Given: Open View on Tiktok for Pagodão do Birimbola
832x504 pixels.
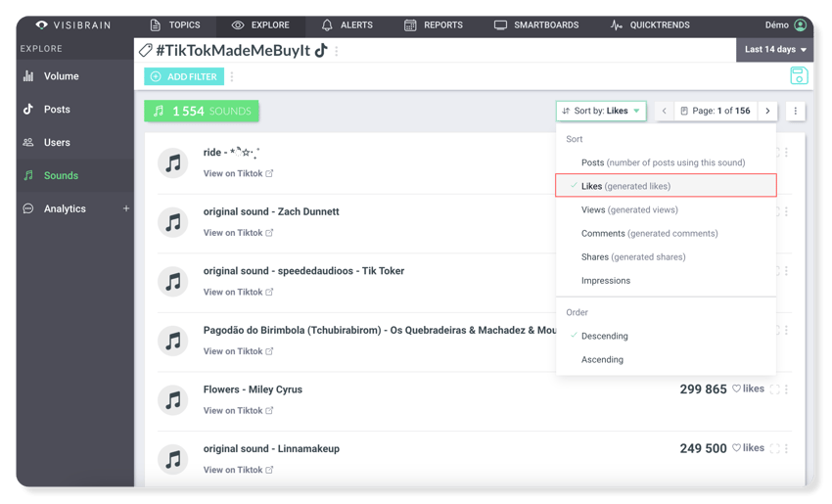Looking at the screenshot, I should click(238, 351).
